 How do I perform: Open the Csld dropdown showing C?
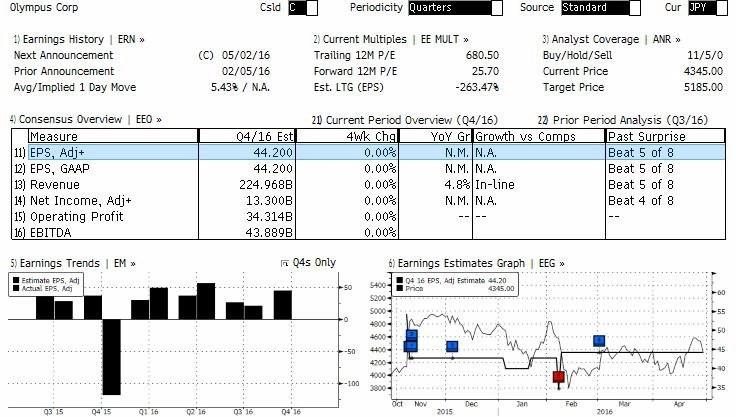[x=303, y=8]
